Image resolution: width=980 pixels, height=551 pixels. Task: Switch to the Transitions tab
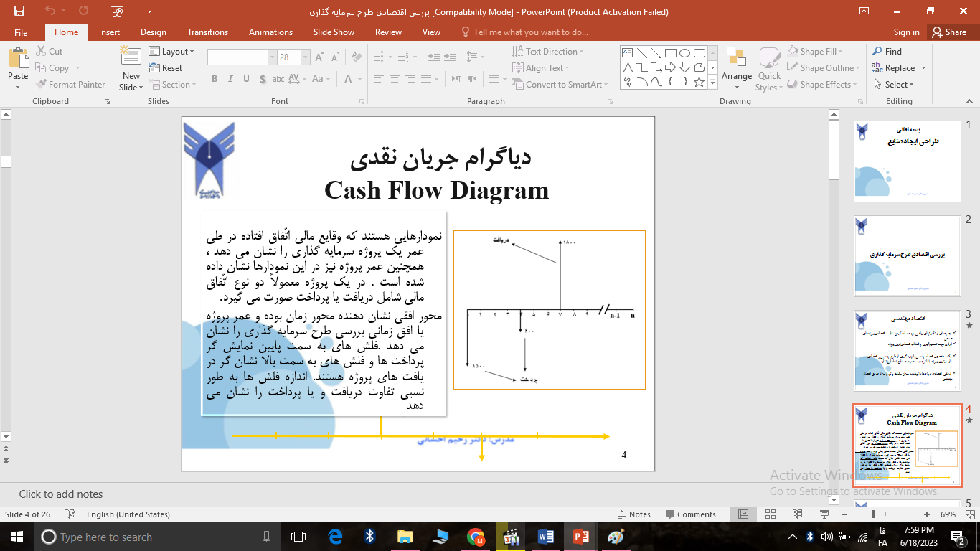pyautogui.click(x=207, y=32)
